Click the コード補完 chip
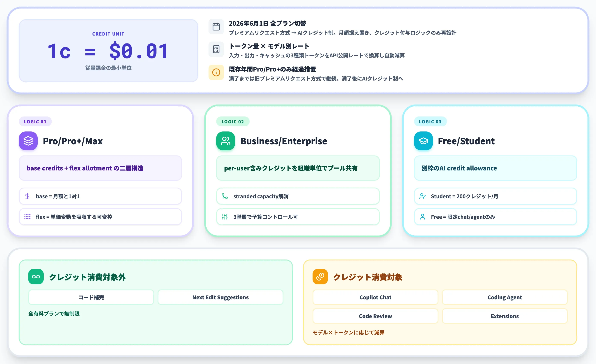This screenshot has width=596, height=364. coord(91,297)
